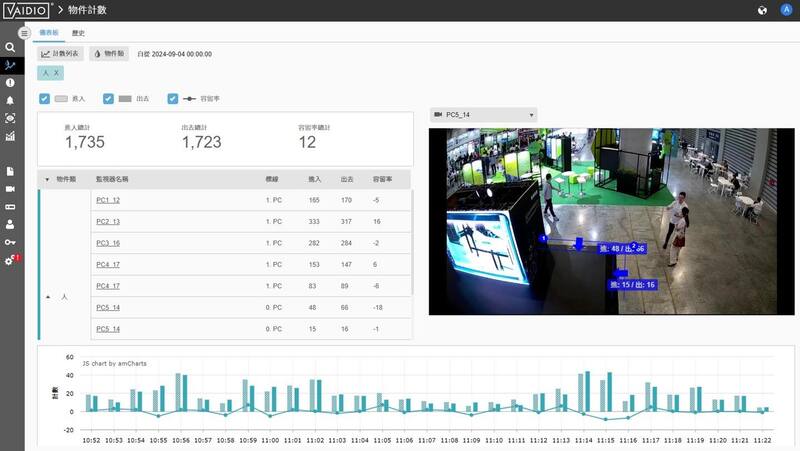Uncheck the 容留率 line series checkbox

(172, 98)
